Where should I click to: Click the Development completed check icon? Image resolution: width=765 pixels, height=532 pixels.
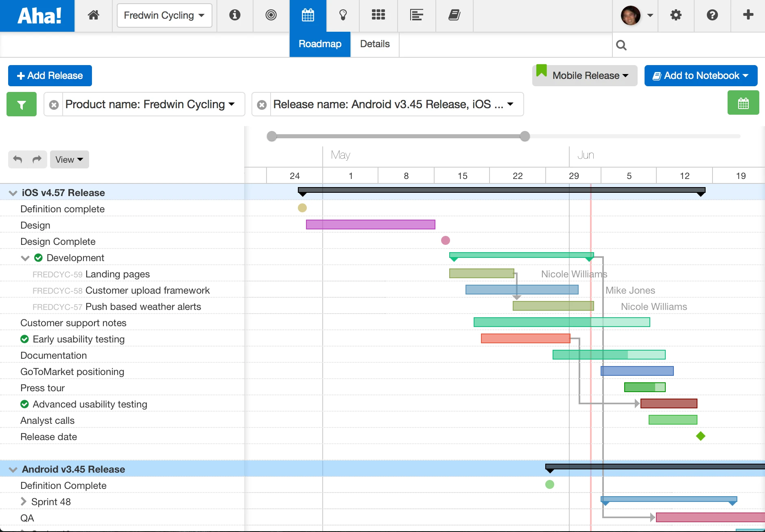point(39,257)
